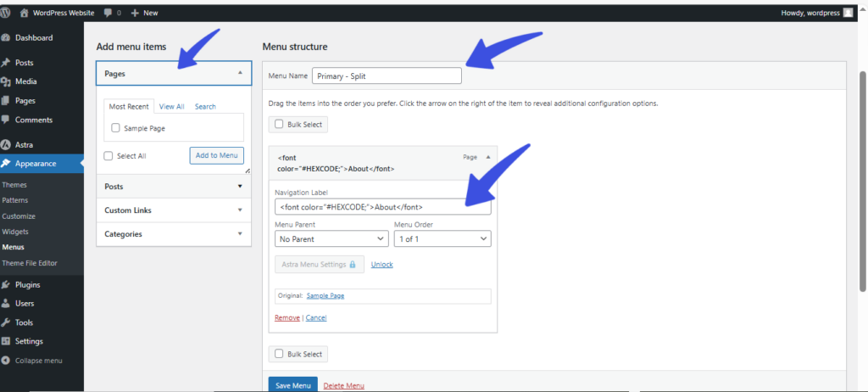
Task: Collapse the Pages accordion section
Action: pyautogui.click(x=174, y=73)
